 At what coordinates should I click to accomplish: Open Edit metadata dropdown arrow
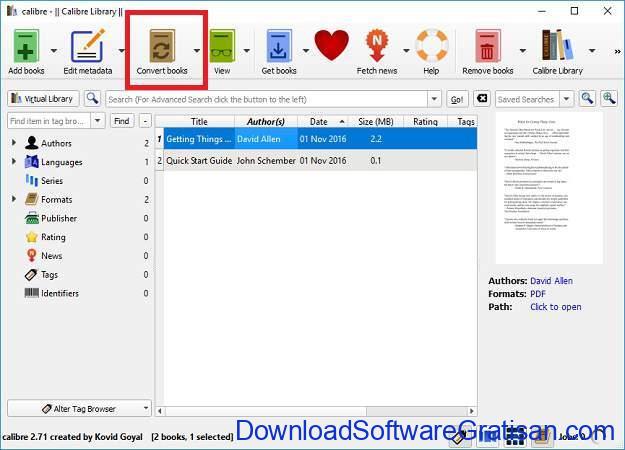[x=121, y=51]
